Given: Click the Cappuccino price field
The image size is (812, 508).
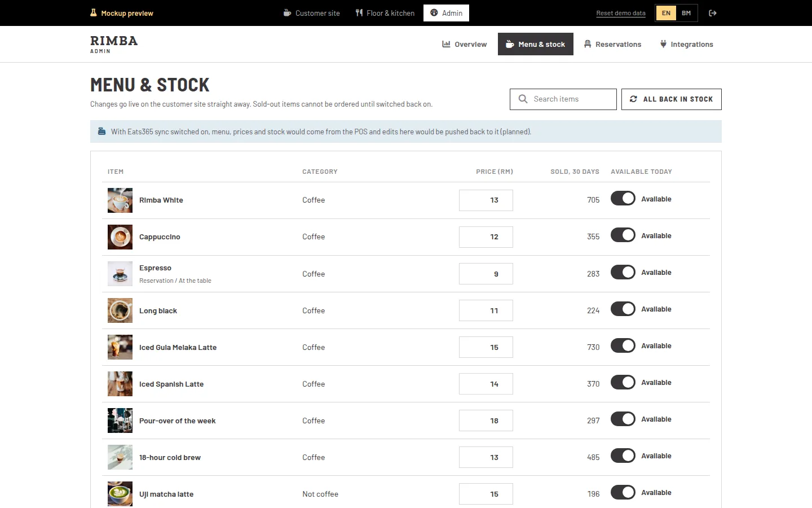Looking at the screenshot, I should (x=486, y=237).
